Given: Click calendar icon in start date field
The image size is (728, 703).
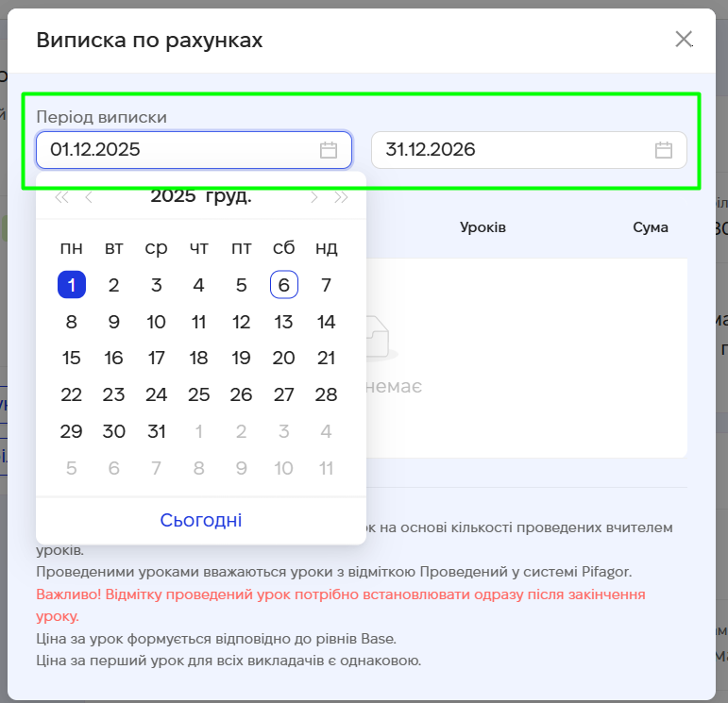Looking at the screenshot, I should pos(329,150).
